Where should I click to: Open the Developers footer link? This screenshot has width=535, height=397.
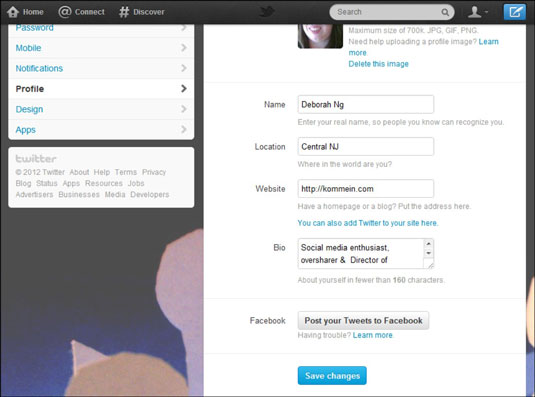pos(149,195)
